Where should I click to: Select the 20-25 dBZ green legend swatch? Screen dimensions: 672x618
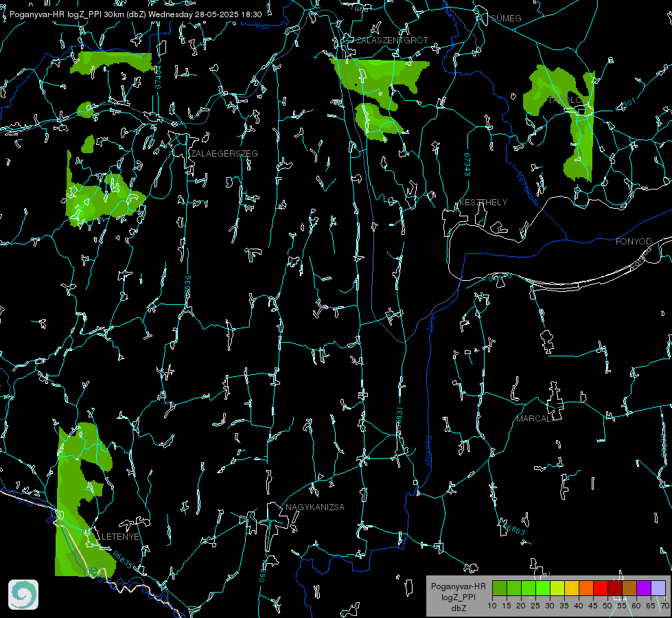(x=529, y=588)
